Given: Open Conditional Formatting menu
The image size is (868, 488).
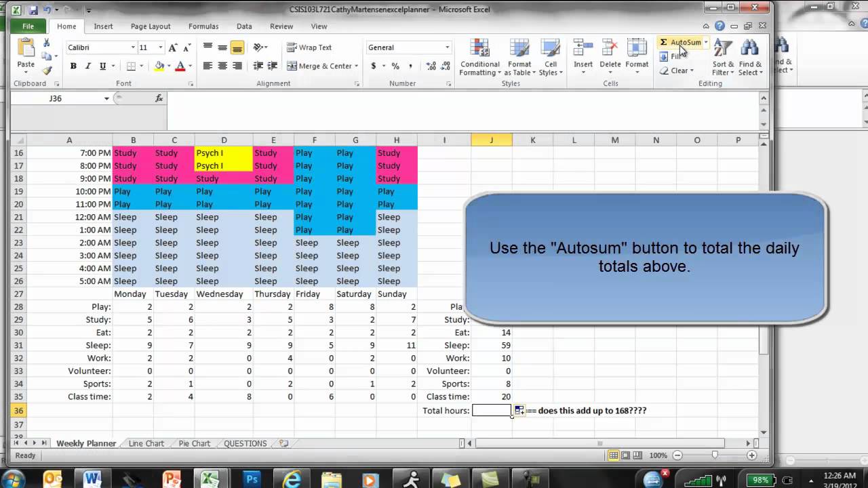Looking at the screenshot, I should [x=480, y=57].
